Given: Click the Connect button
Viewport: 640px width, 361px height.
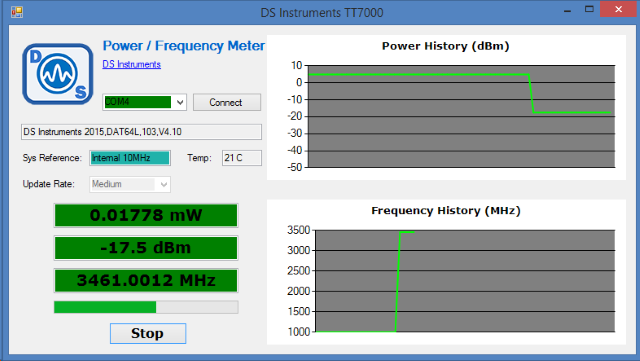Looking at the screenshot, I should click(227, 102).
